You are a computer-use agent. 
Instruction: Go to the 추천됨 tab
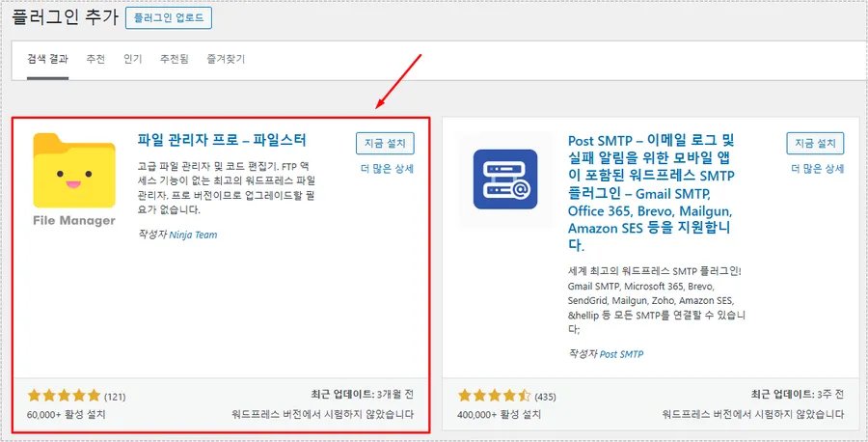[x=175, y=59]
